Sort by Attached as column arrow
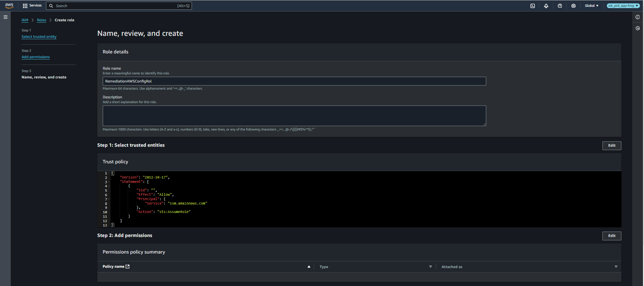Screen dimensions: 644x286 tap(616, 267)
